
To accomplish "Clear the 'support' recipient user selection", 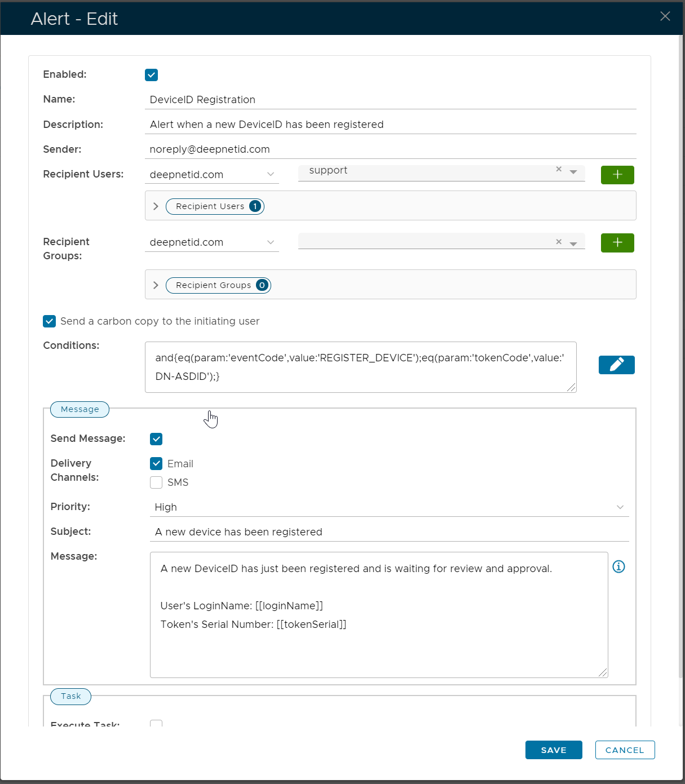I will [559, 169].
